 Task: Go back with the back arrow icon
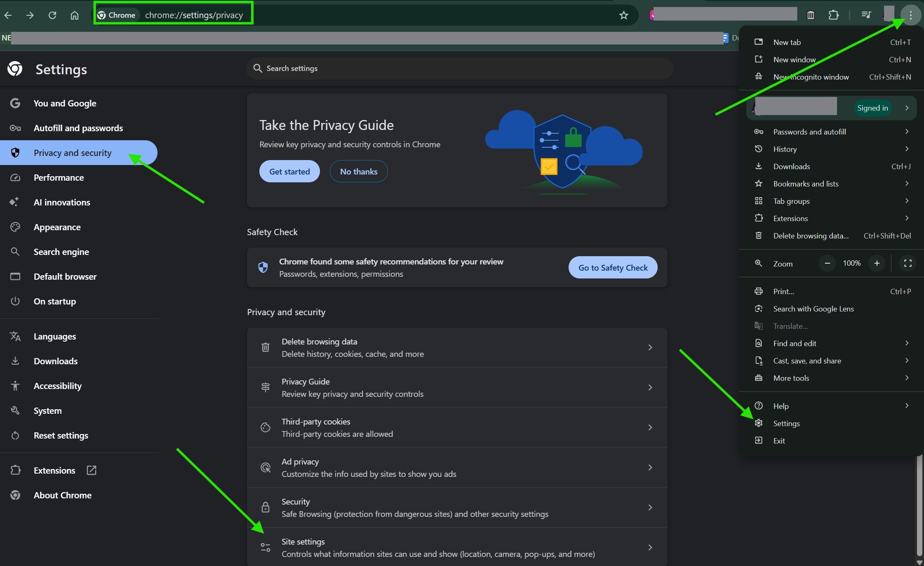[x=8, y=15]
